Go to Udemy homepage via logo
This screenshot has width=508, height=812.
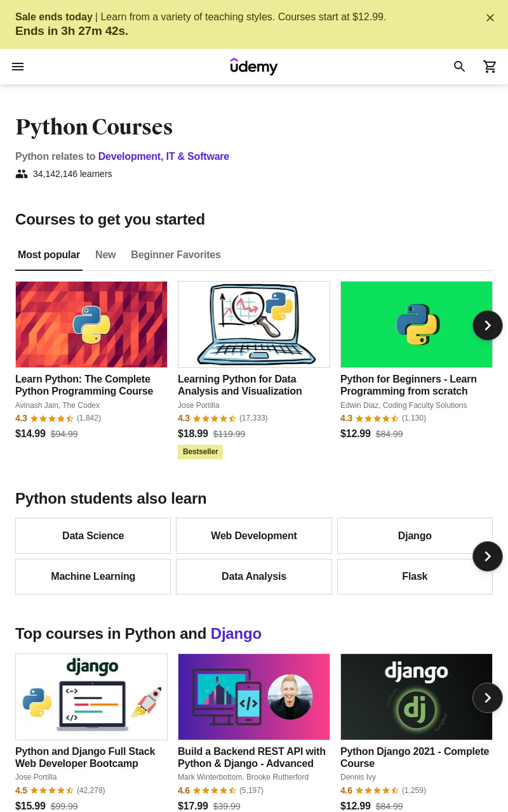coord(254,67)
